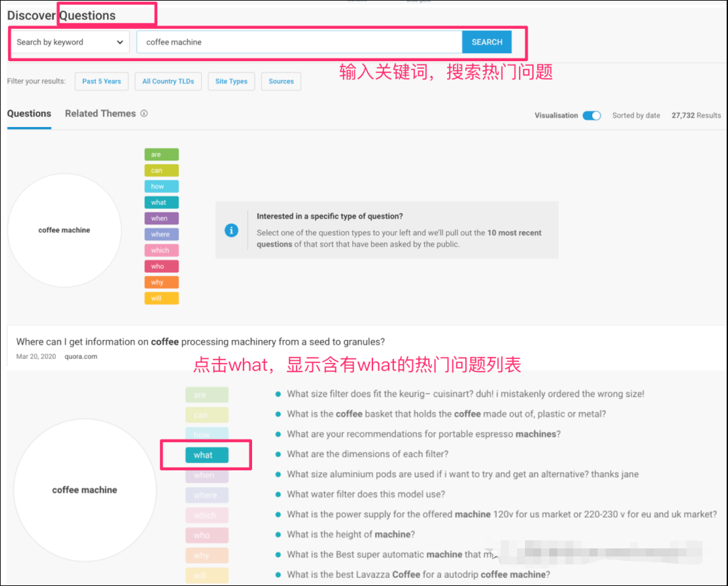Screen dimensions: 728x586
Task: Select the Questions tab
Action: coord(29,114)
